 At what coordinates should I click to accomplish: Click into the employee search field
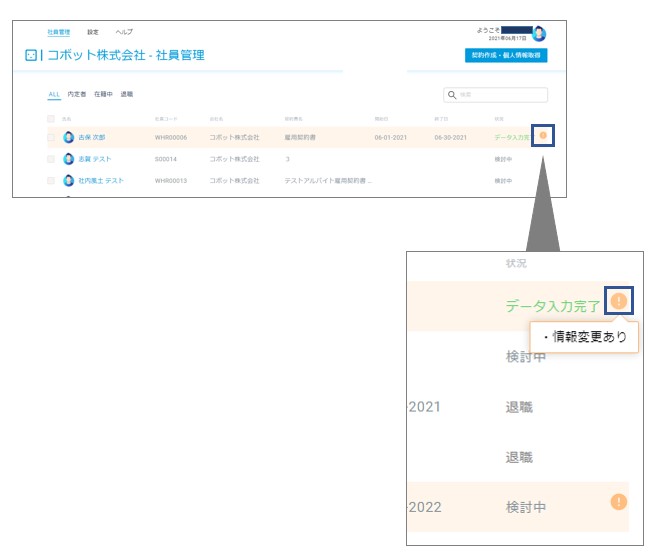point(495,95)
